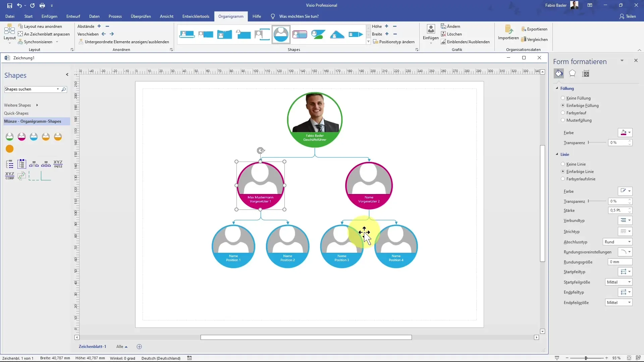Collapse the Linie section
644x362 pixels.
[x=557, y=154]
